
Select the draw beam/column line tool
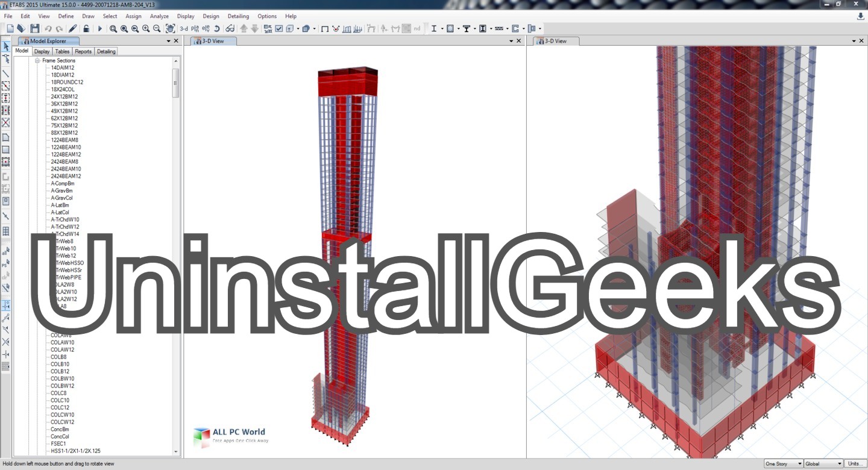6,74
